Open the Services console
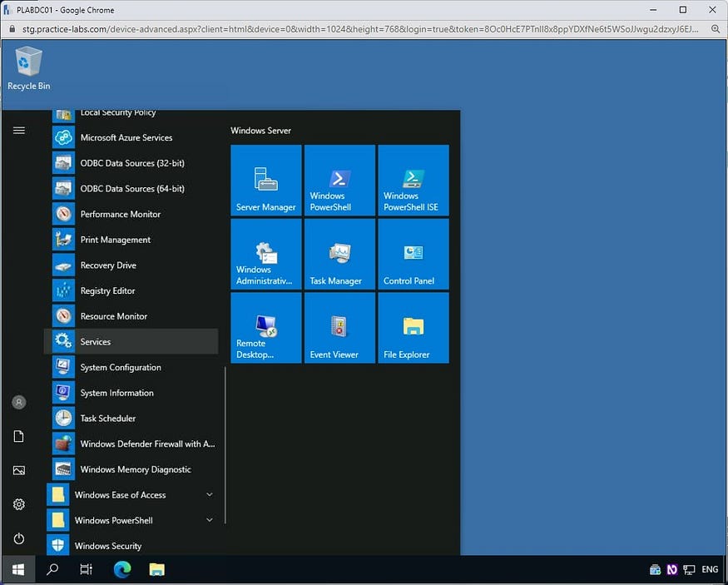Viewport: 728px width, 585px height. pyautogui.click(x=131, y=342)
